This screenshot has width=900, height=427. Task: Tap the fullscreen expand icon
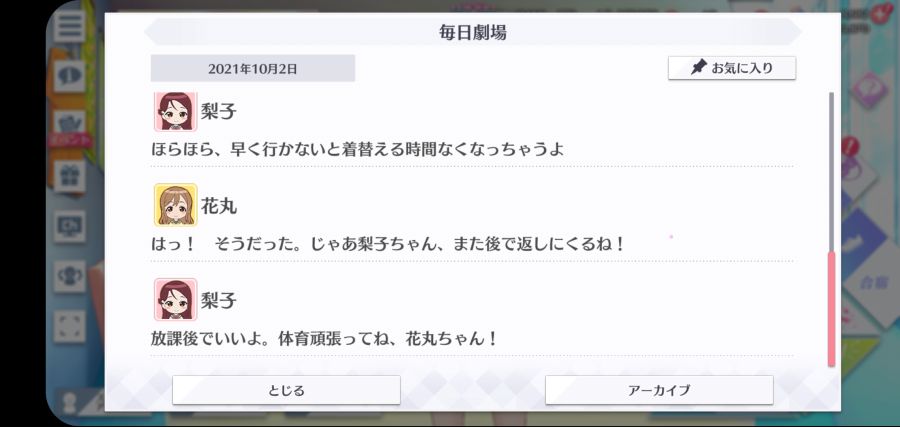(x=69, y=327)
